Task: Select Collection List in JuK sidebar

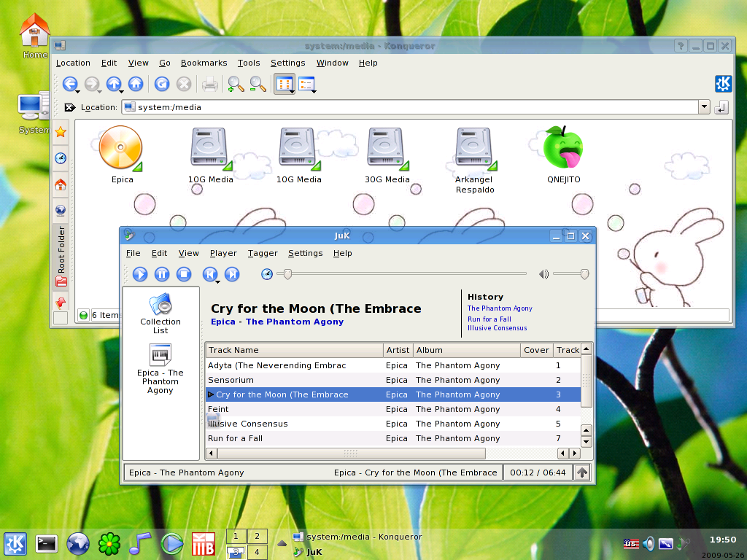Action: 160,314
